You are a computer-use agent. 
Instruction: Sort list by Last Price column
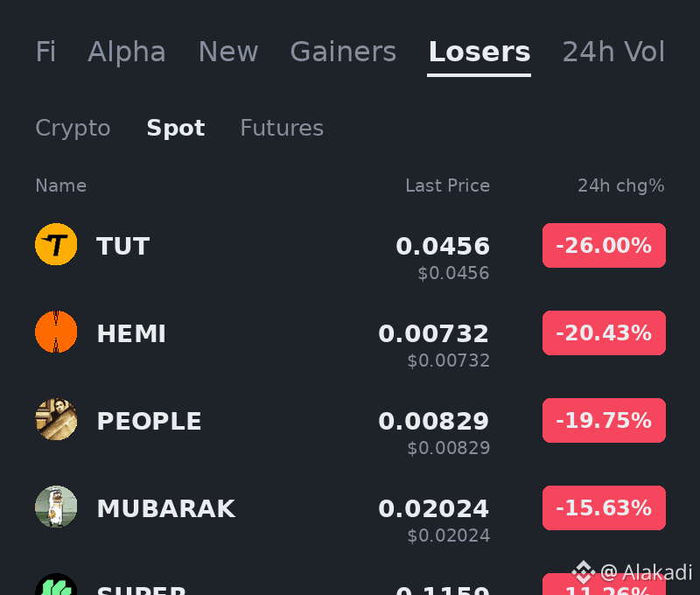447,185
